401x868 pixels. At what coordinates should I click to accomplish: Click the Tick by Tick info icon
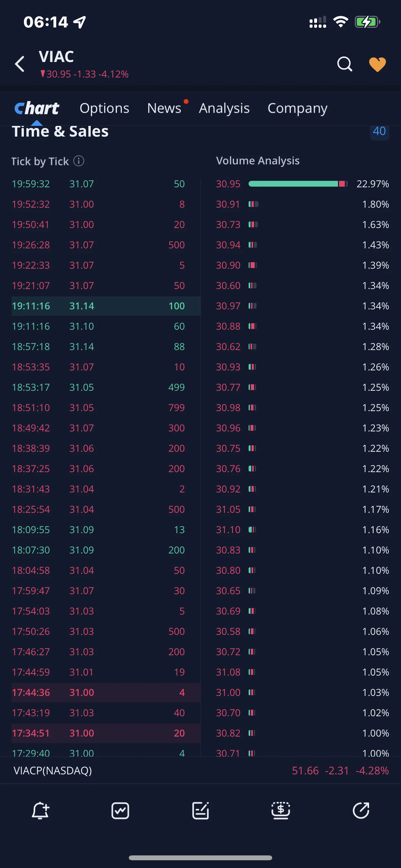[79, 161]
